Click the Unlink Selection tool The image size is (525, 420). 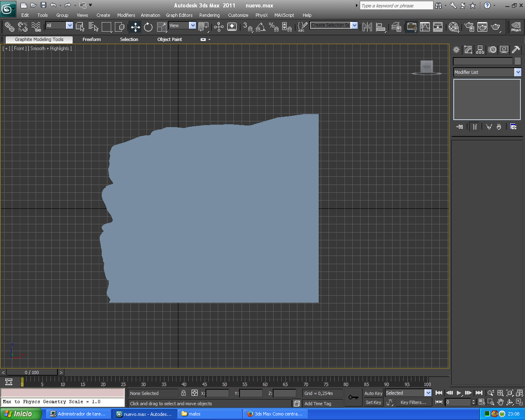23,27
